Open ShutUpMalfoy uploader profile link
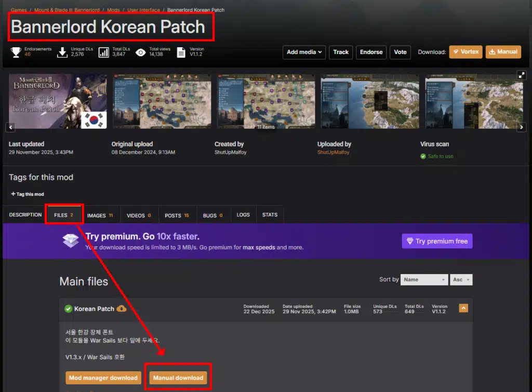Screen dimensions: 532x392 coord(333,152)
